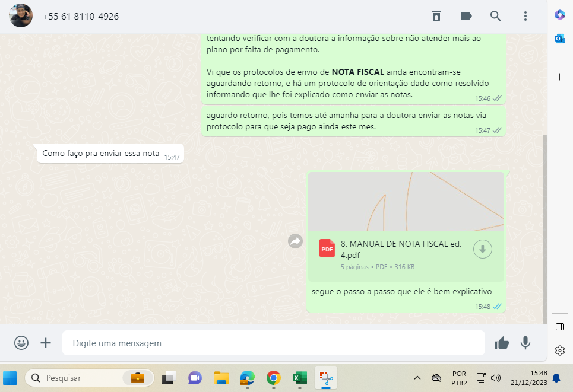This screenshot has height=392, width=573.
Task: Search within this conversation
Action: coord(496,16)
